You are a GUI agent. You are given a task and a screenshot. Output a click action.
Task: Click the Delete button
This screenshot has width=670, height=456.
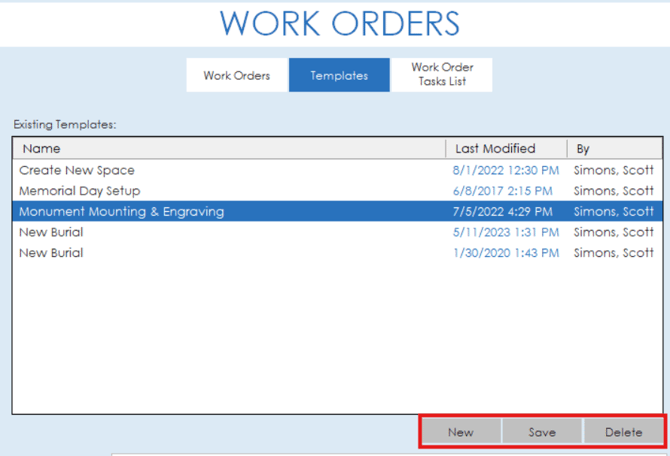[x=623, y=432]
